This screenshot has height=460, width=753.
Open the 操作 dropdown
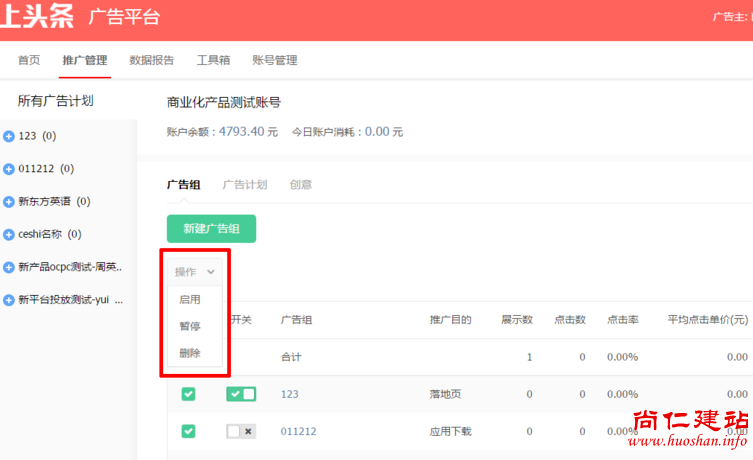coord(195,272)
